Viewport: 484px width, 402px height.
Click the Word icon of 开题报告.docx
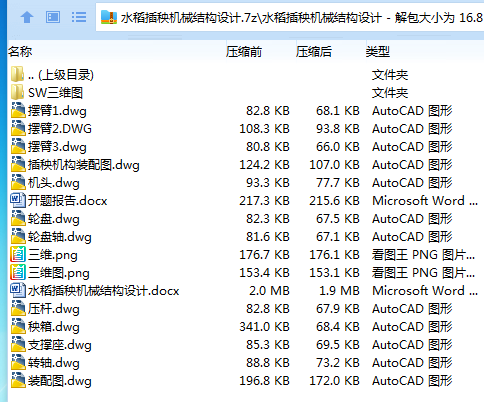click(x=18, y=200)
